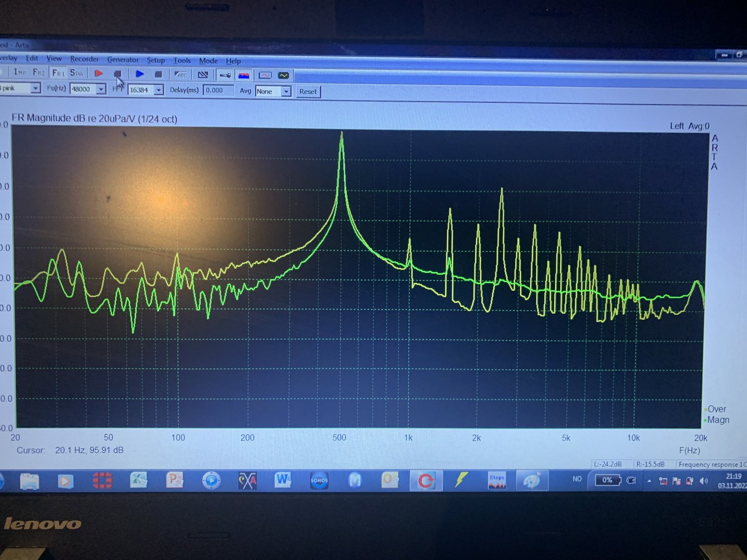Image resolution: width=747 pixels, height=560 pixels.
Task: Show hidden system tray icons arrow
Action: point(649,481)
